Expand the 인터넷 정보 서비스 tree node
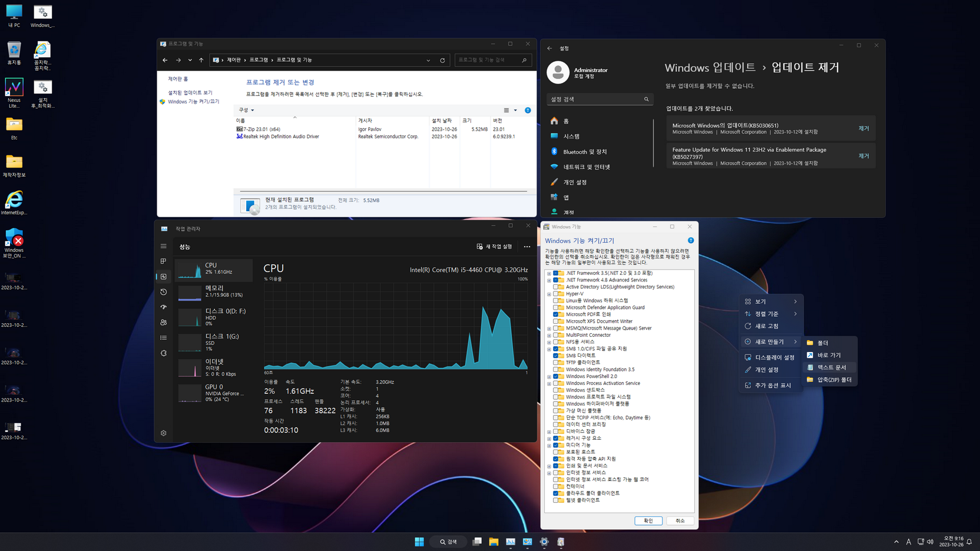The image size is (980, 551). coord(549,473)
